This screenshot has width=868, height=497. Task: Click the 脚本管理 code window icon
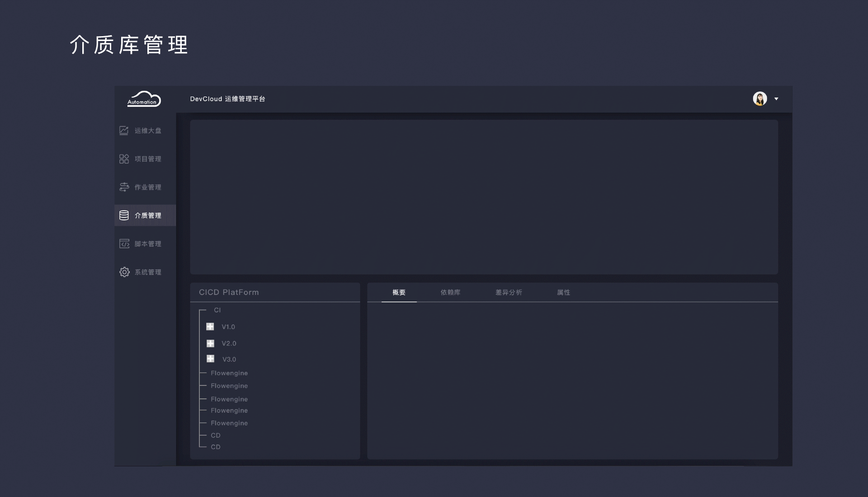(x=124, y=244)
